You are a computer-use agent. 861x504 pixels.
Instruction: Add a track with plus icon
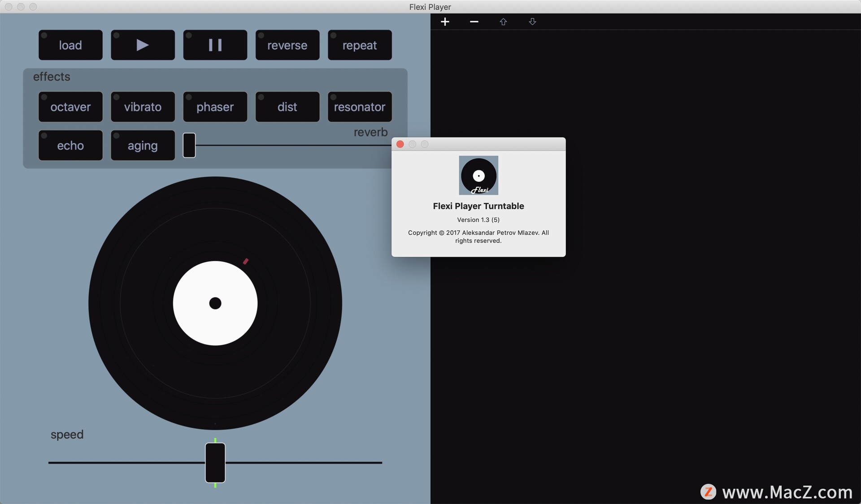click(x=445, y=22)
